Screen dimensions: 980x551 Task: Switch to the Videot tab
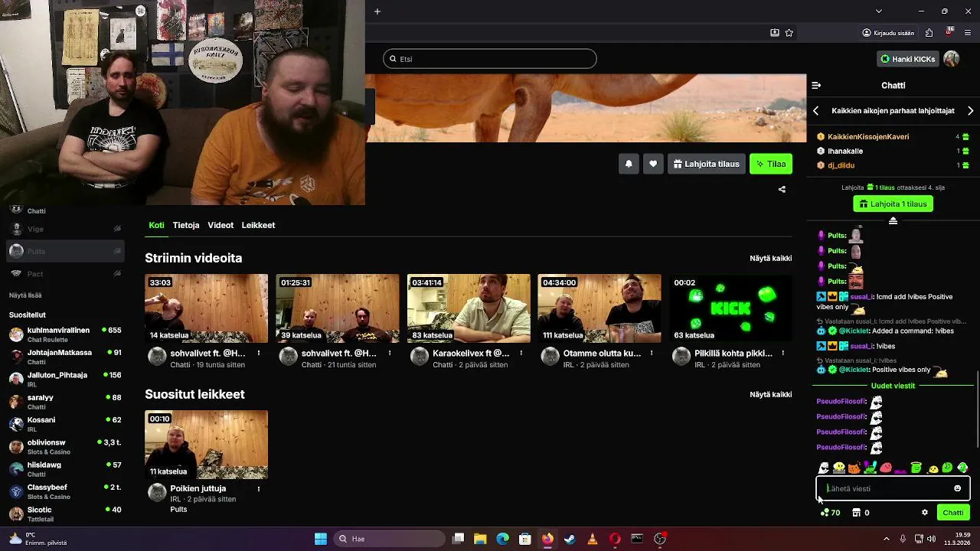pyautogui.click(x=220, y=225)
